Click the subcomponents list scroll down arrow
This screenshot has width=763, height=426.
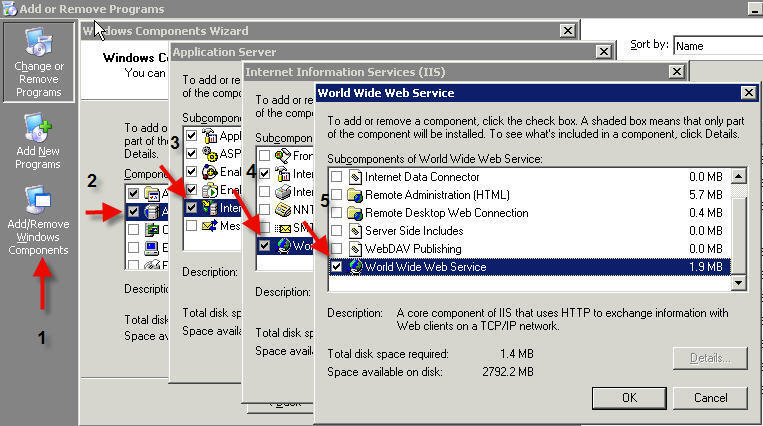(x=739, y=282)
